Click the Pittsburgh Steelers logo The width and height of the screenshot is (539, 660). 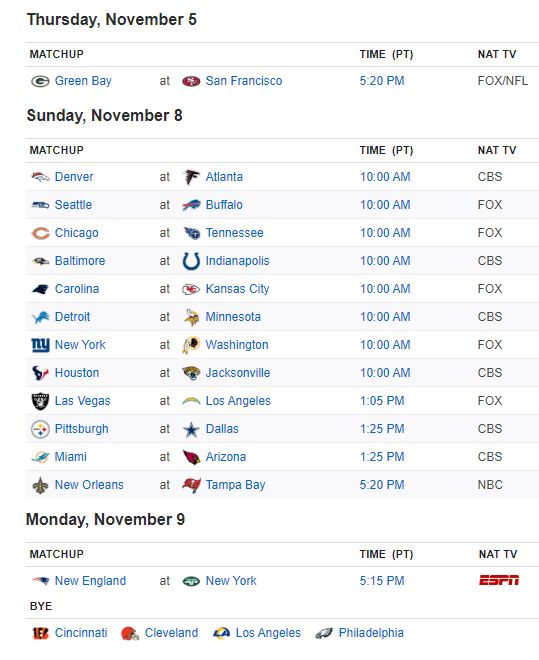[40, 429]
